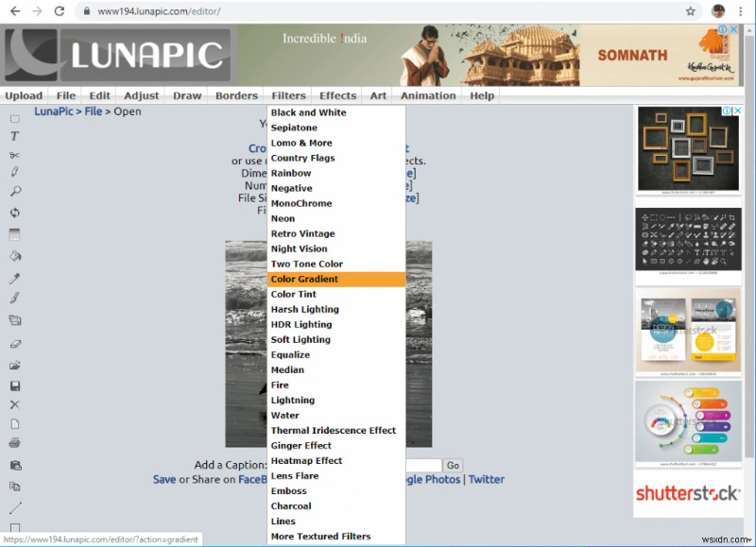Screen dimensions: 756x547
Task: Choose Rainbow filter
Action: click(336, 173)
